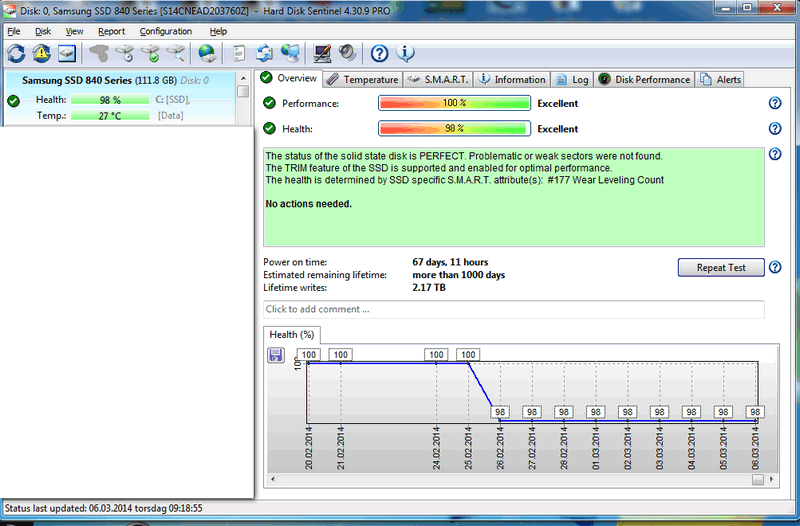Image resolution: width=800 pixels, height=526 pixels.
Task: Click help icon beside Health bar
Action: (774, 129)
